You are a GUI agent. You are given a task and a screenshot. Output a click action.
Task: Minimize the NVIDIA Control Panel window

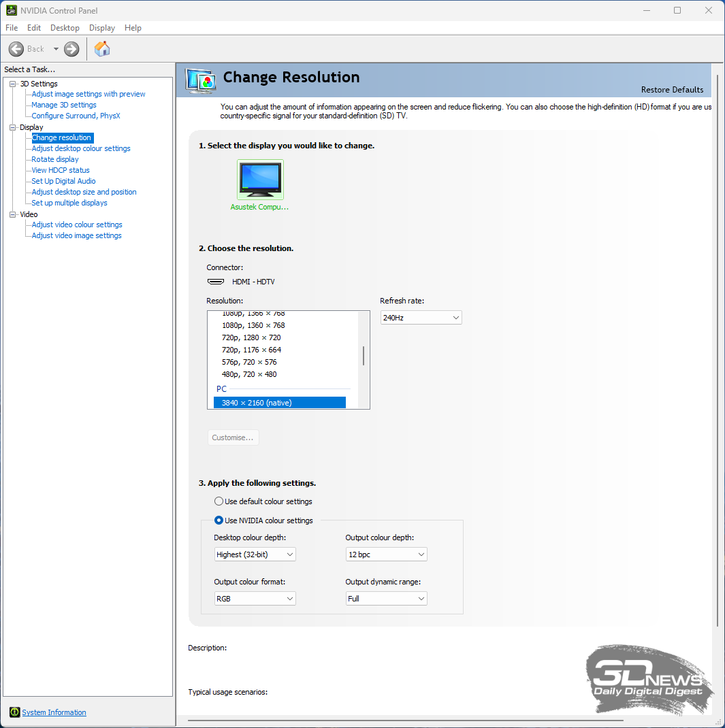(647, 10)
